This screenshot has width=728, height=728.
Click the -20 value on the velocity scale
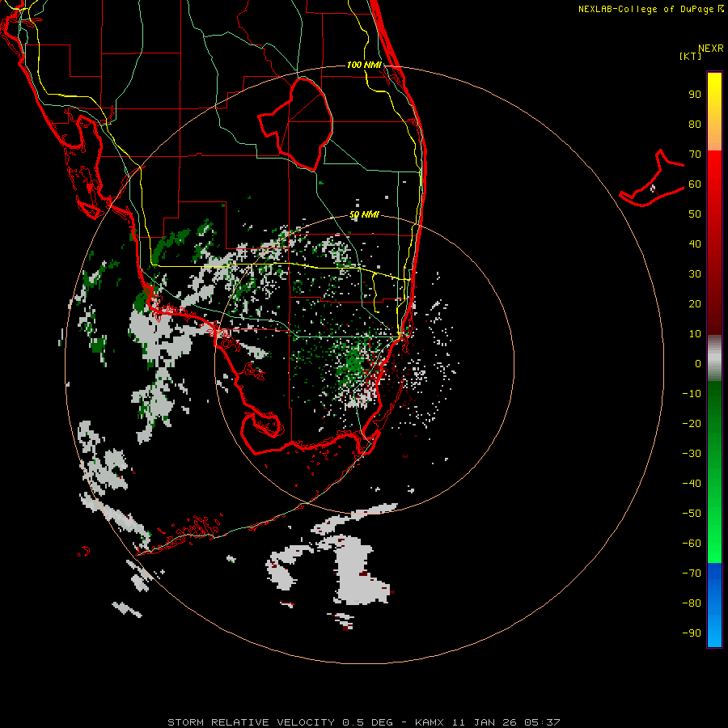[692, 424]
